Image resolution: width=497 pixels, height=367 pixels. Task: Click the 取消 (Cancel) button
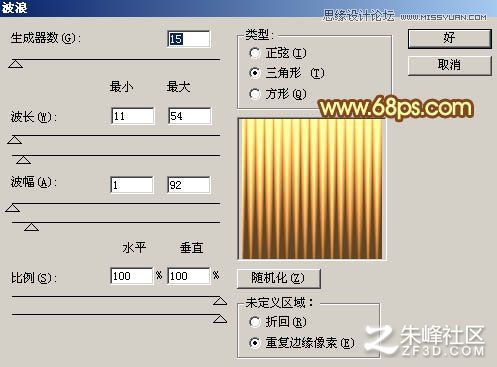(x=450, y=65)
